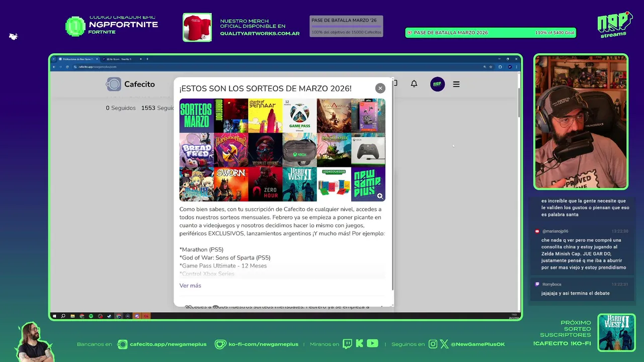Click the NGPFORTNITE creator code text
Screen dimensions: 644x362
click(x=123, y=25)
